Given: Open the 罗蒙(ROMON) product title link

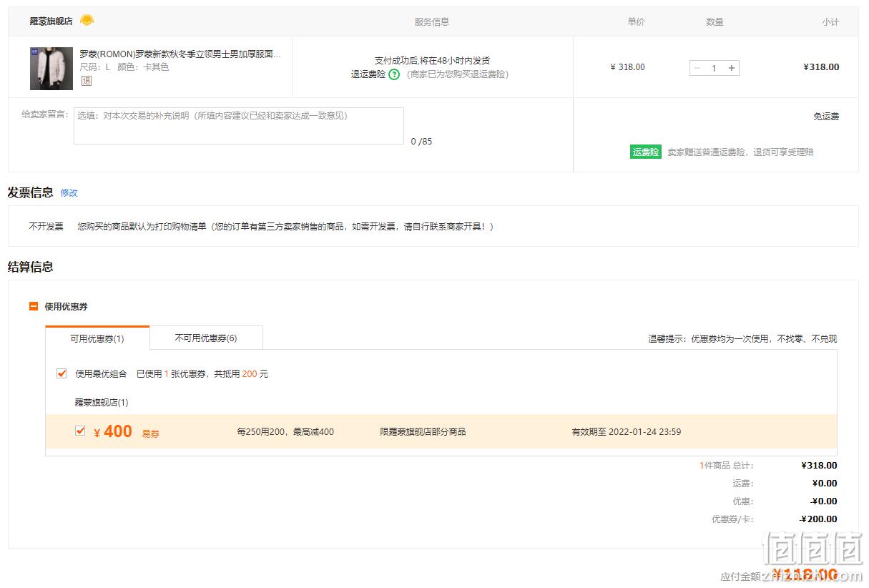Looking at the screenshot, I should coord(180,54).
